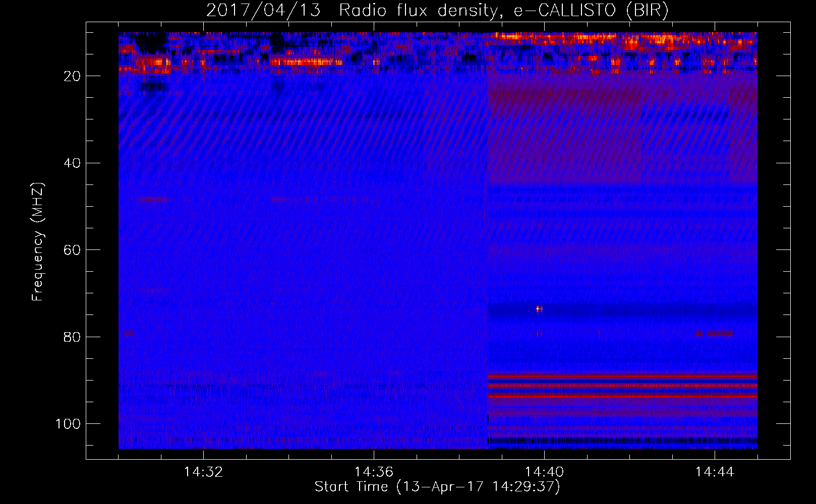
Task: Click the red horizontal band near 91 MHz
Action: [622, 386]
